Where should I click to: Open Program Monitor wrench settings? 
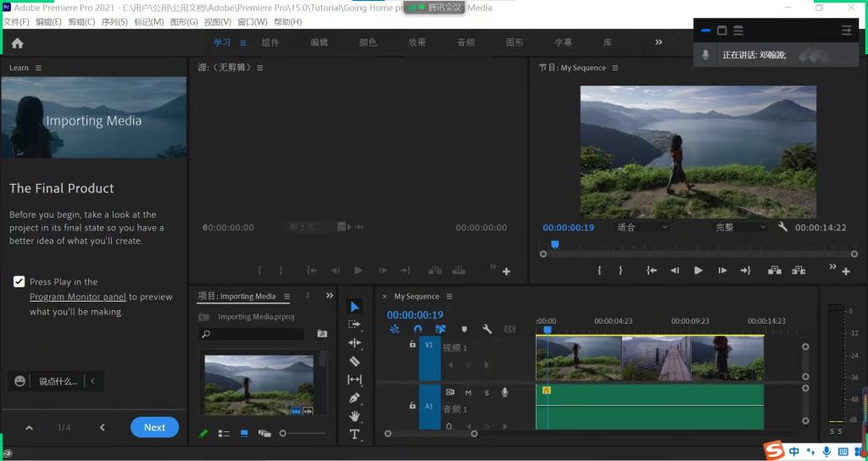pos(782,227)
